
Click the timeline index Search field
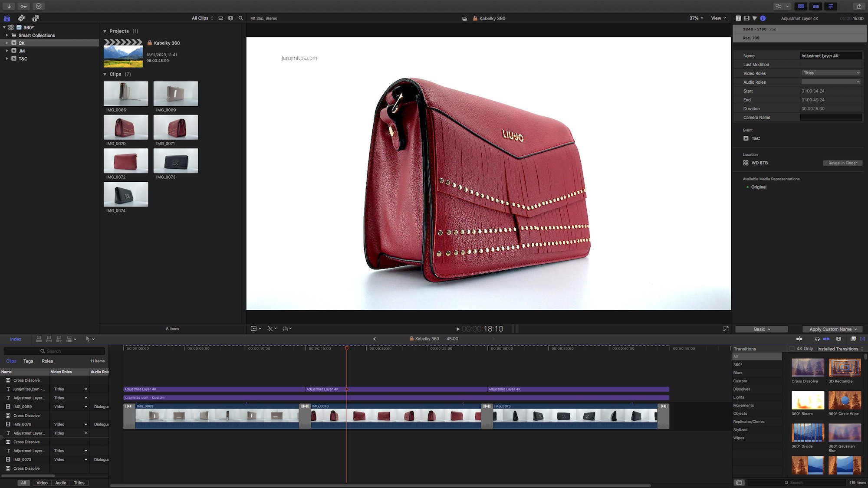click(x=54, y=351)
